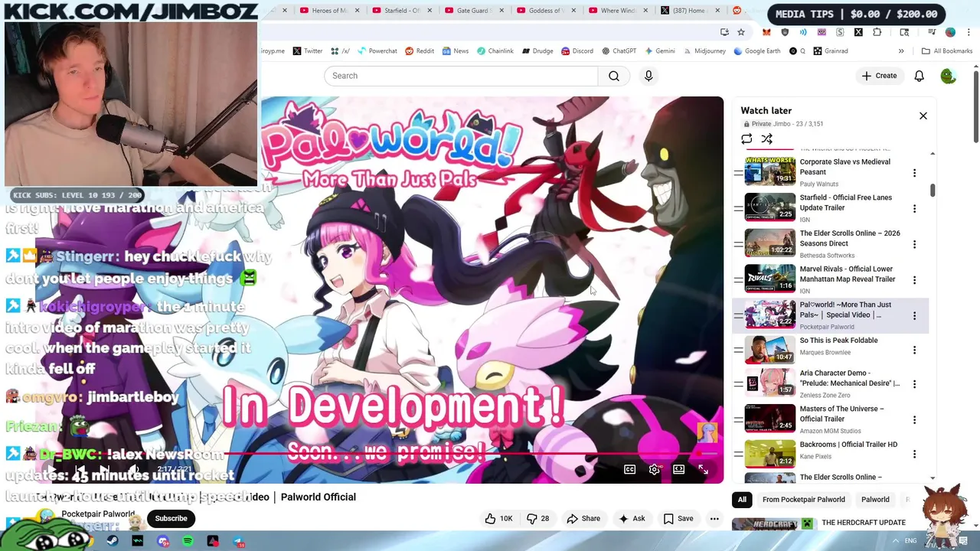Open Starfield Official Free Lanes Update Trailer title

click(x=845, y=203)
